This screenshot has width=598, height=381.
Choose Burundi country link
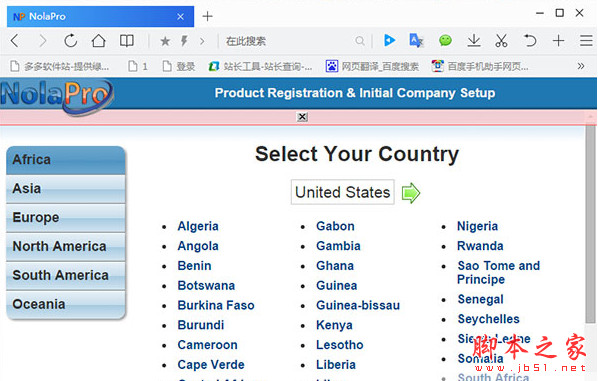coord(201,325)
